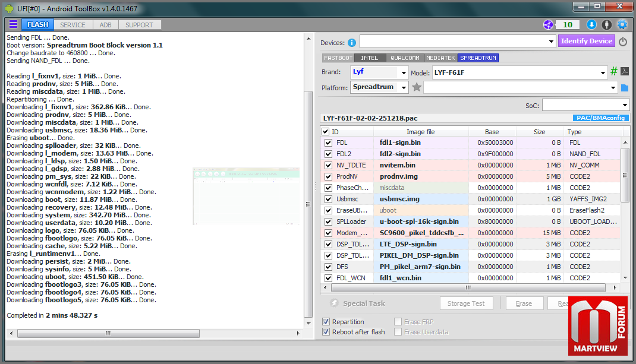Uncheck the SPLLoader row checkbox

[328, 221]
